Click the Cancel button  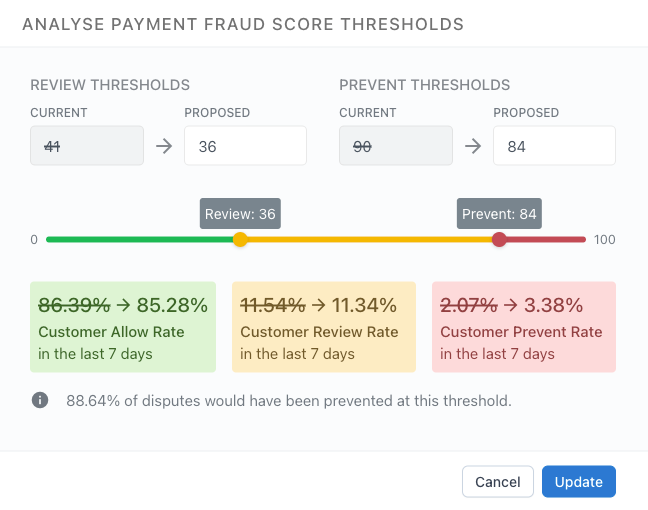click(x=498, y=481)
